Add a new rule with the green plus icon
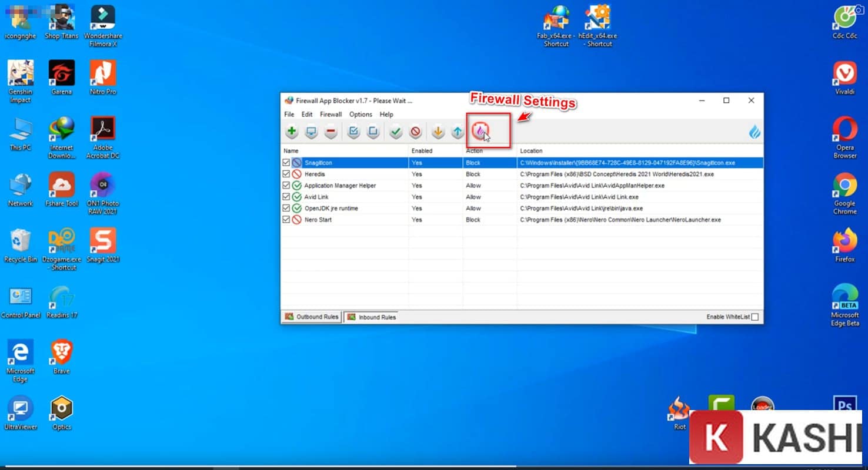This screenshot has width=868, height=470. [x=291, y=132]
